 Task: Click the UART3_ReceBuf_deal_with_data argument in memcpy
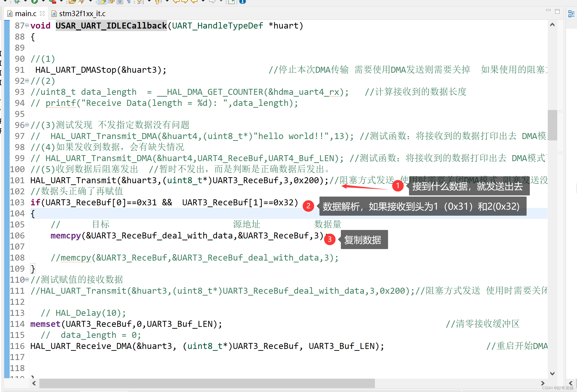point(159,236)
